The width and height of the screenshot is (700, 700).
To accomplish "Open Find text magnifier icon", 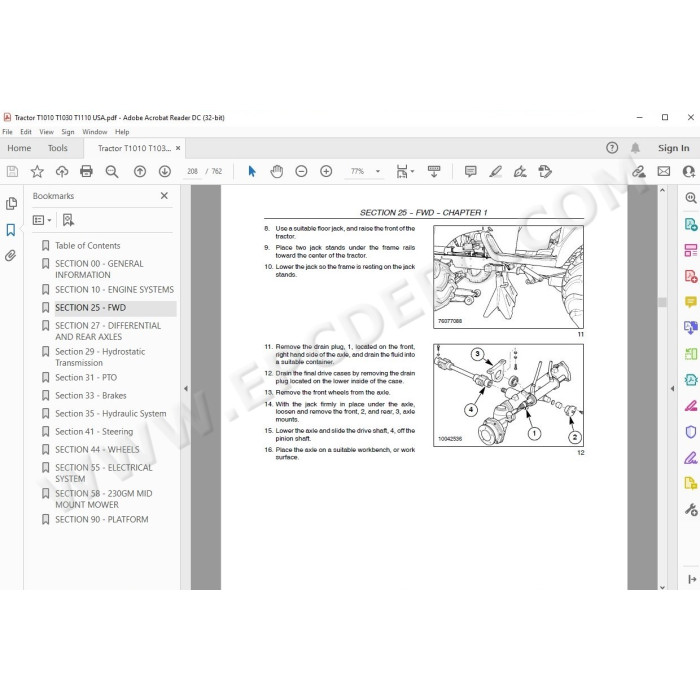I will [112, 171].
